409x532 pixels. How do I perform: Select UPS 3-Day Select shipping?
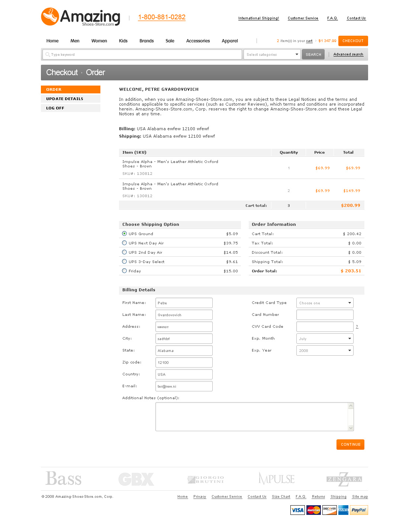[125, 262]
